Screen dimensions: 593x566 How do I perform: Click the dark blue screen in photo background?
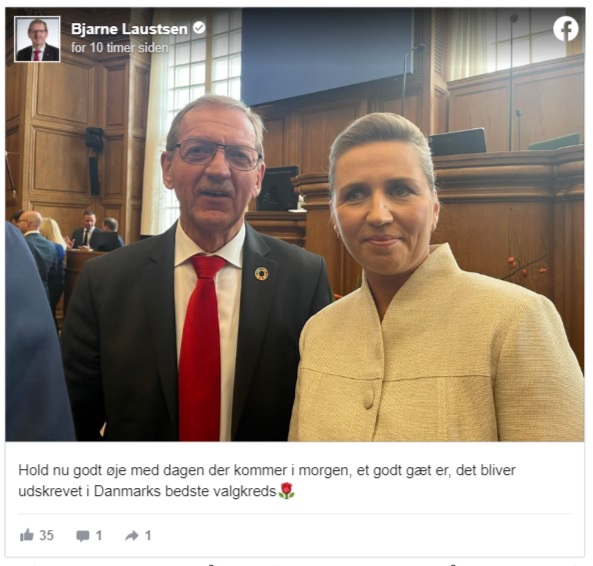327,57
